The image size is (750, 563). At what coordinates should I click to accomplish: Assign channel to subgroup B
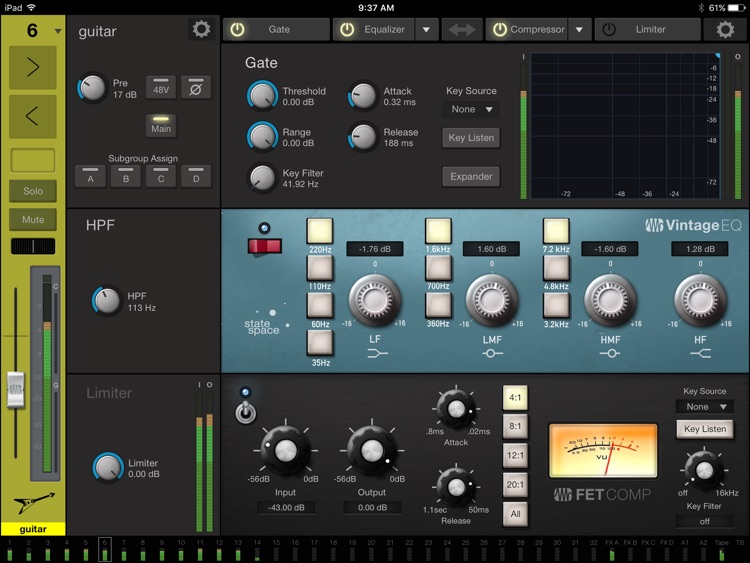click(x=126, y=176)
